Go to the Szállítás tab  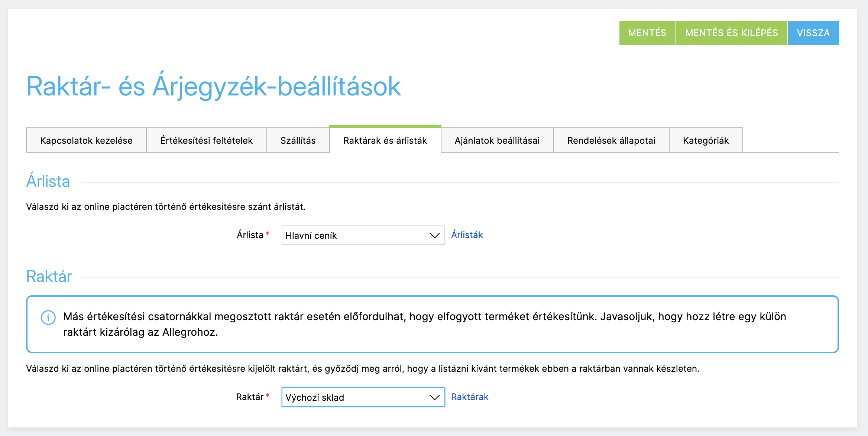click(298, 140)
